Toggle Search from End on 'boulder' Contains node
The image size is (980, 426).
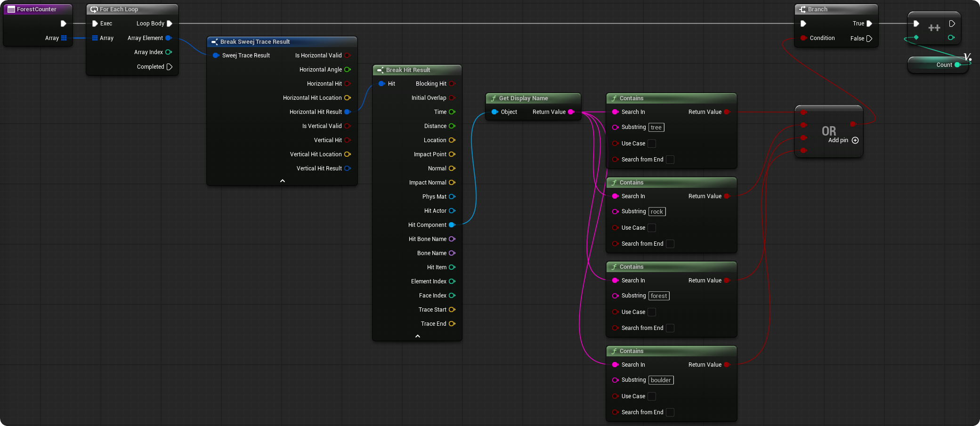click(670, 412)
